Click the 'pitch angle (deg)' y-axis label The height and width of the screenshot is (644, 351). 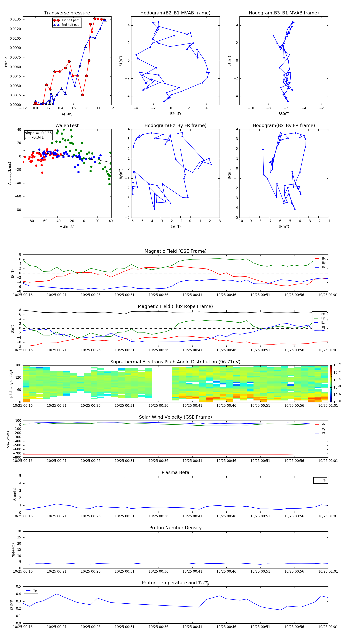coord(11,384)
